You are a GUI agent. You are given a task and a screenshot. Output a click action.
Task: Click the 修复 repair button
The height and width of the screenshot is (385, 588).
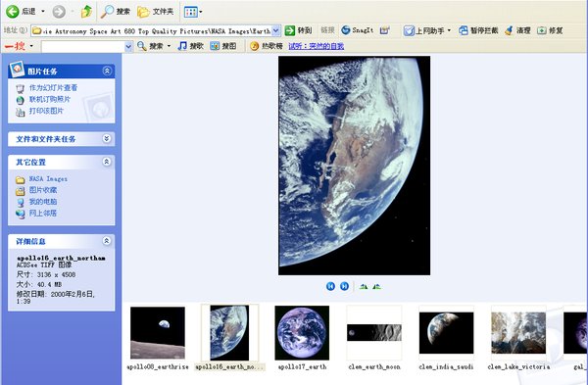tap(550, 30)
